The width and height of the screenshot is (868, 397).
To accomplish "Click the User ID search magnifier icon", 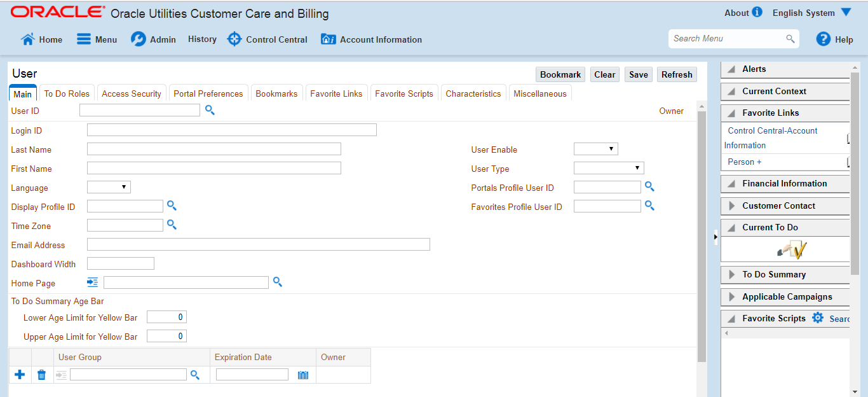I will [x=210, y=111].
